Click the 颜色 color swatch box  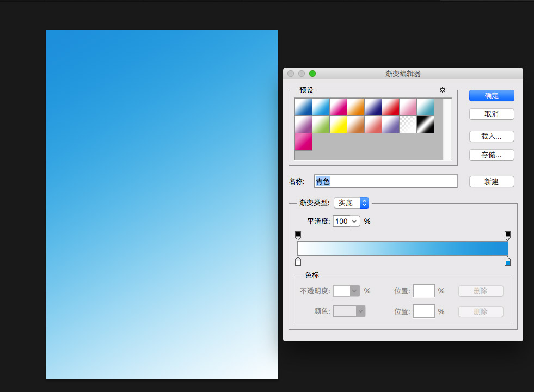[345, 311]
